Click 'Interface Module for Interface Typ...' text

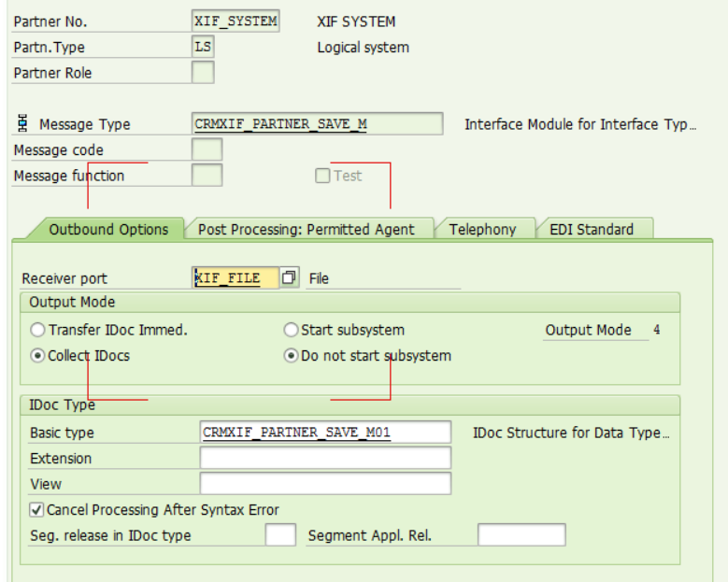click(580, 124)
